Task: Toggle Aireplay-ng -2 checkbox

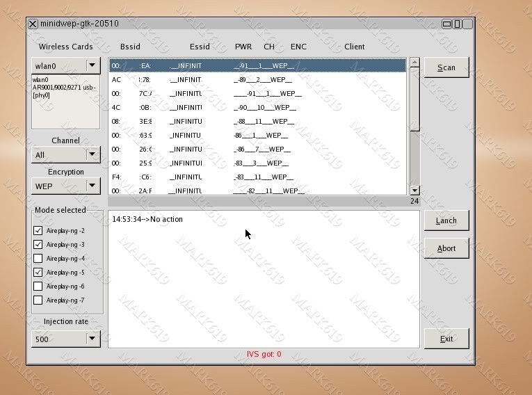Action: [38, 230]
